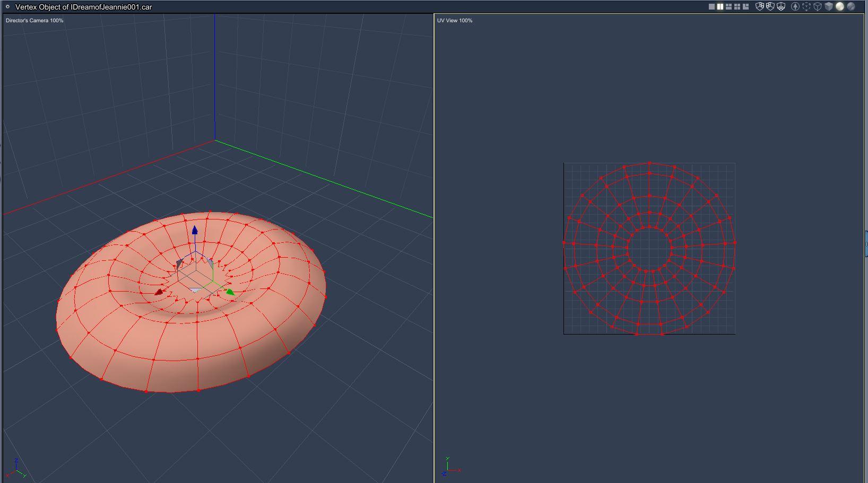Click axis orientation indicator in UV View
Image resolution: width=868 pixels, height=483 pixels.
point(451,467)
